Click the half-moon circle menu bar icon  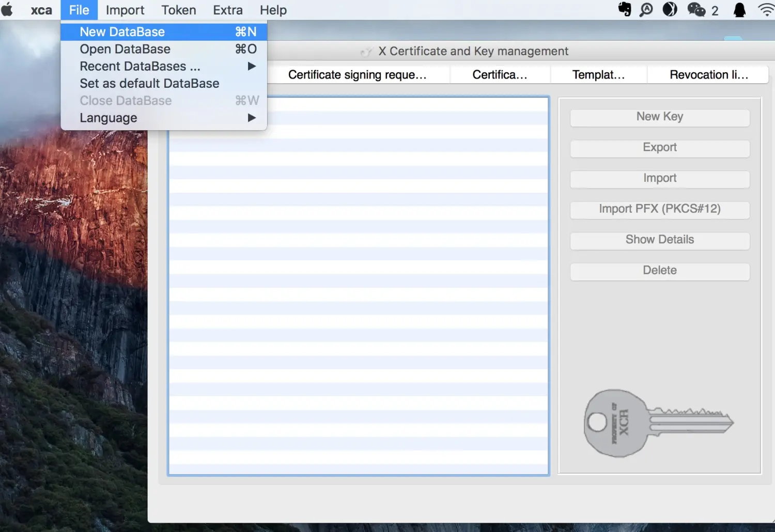point(670,9)
